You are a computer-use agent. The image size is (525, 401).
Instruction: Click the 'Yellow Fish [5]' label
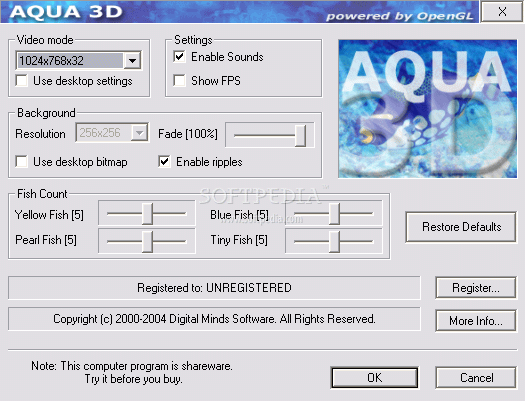[49, 215]
